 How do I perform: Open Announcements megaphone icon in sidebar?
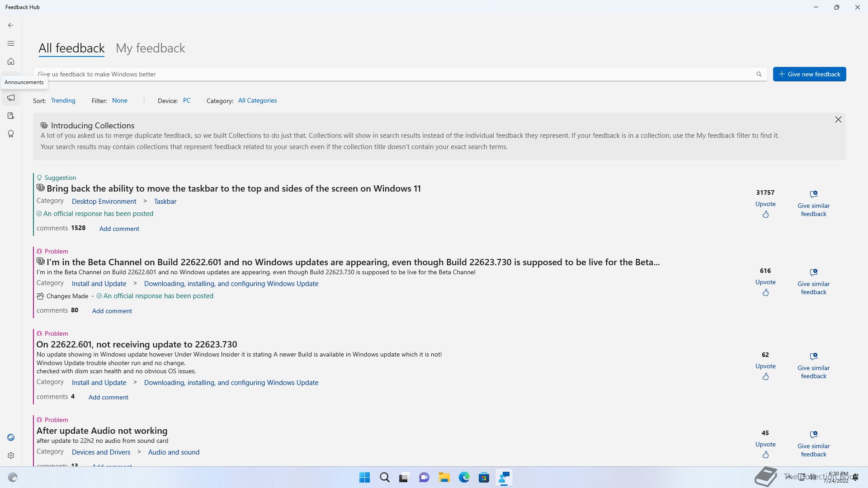(x=11, y=98)
